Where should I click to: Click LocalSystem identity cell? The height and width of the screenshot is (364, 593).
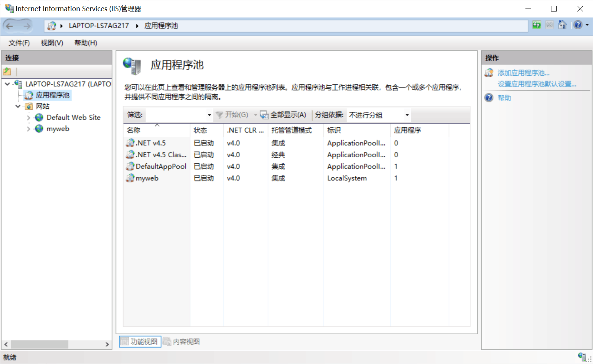pyautogui.click(x=347, y=178)
